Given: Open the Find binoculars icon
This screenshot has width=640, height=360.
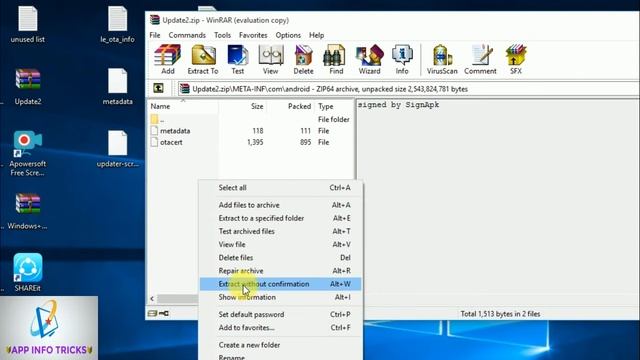Looking at the screenshot, I should click(336, 60).
